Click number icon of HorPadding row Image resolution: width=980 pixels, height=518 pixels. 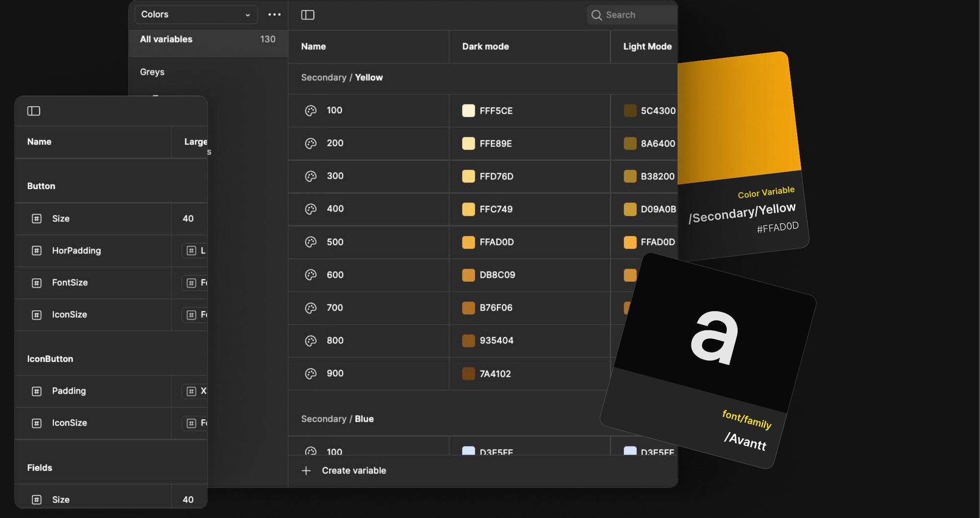point(37,251)
